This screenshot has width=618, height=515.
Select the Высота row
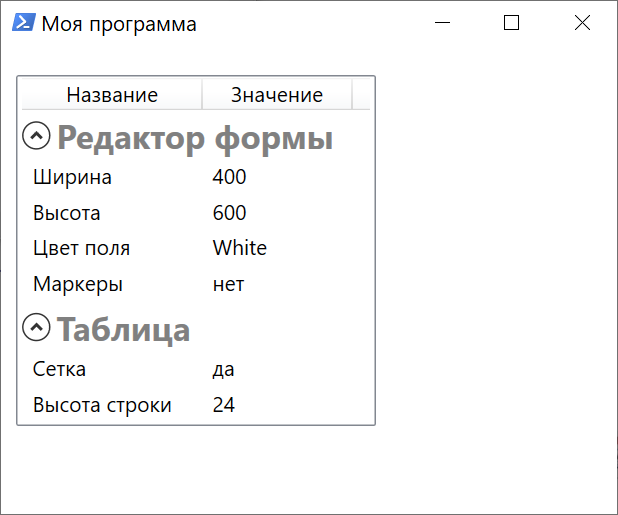point(196,213)
